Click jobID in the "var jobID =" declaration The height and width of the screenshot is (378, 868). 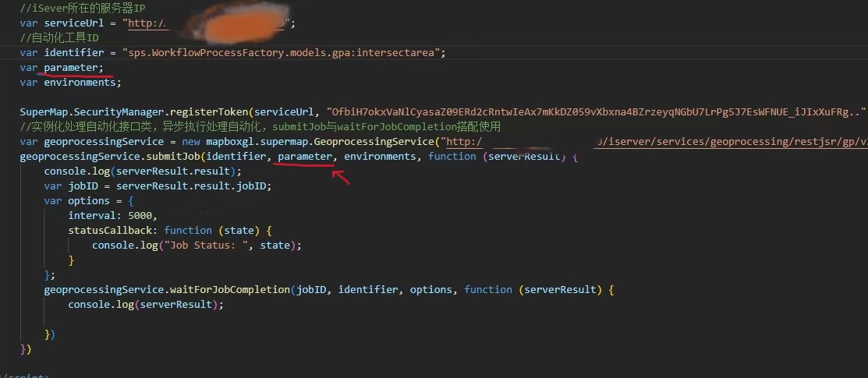click(83, 186)
